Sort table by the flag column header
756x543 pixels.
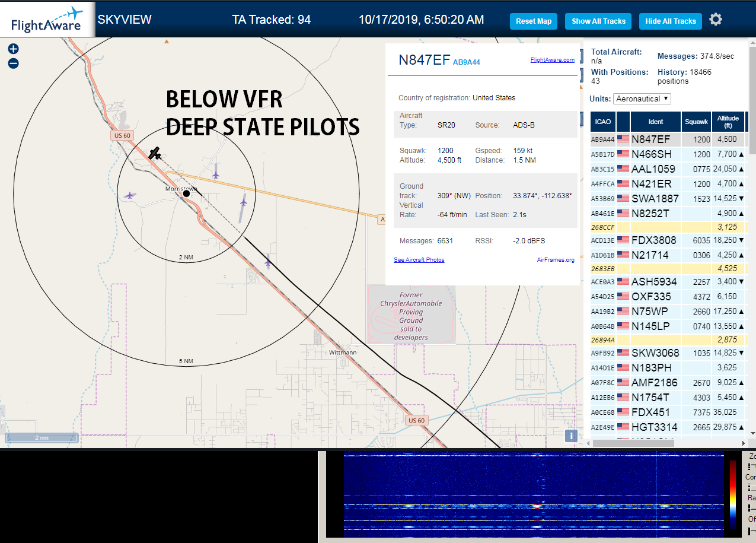point(623,122)
